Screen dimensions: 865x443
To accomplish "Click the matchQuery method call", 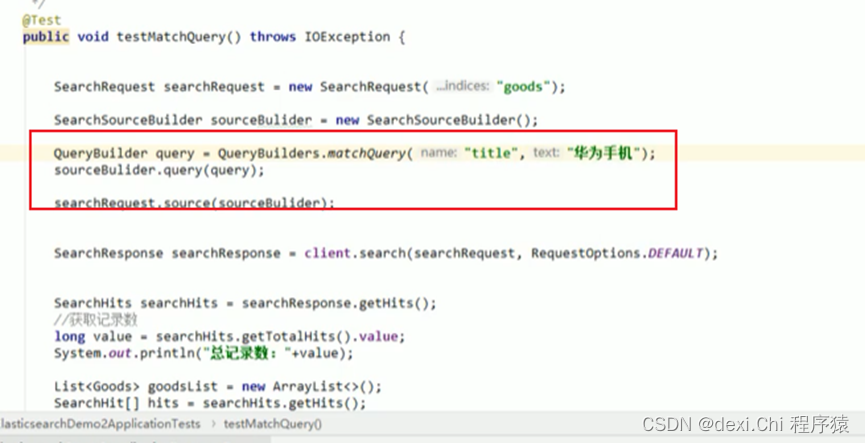I will [367, 153].
